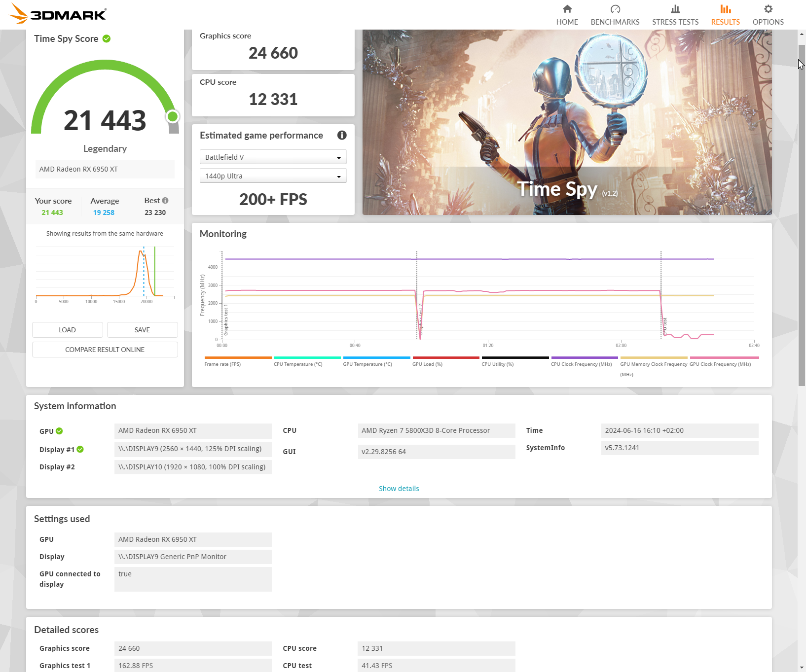This screenshot has width=806, height=672.
Task: Click the Average score 19 258
Action: 104,212
